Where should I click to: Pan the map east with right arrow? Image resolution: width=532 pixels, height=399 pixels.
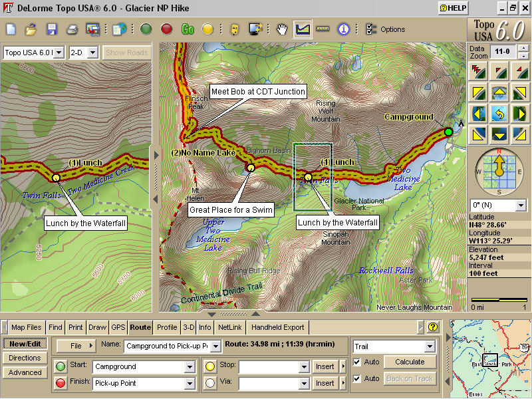click(x=520, y=114)
